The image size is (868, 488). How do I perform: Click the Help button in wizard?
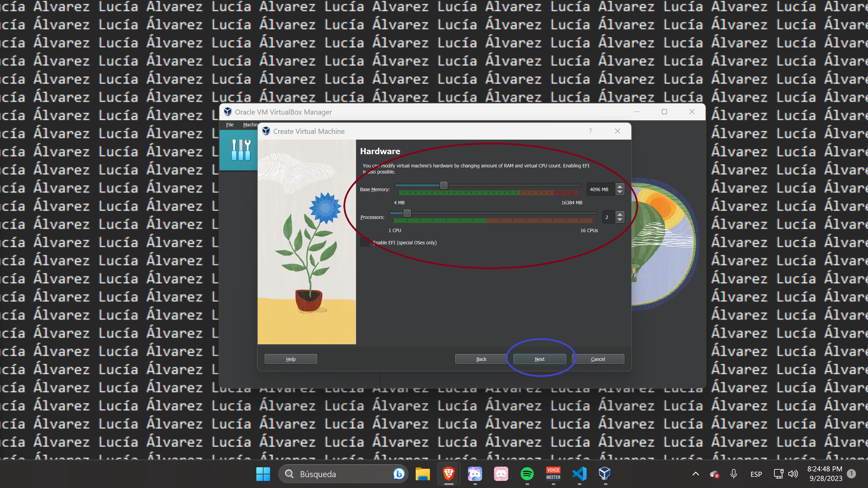(x=290, y=359)
